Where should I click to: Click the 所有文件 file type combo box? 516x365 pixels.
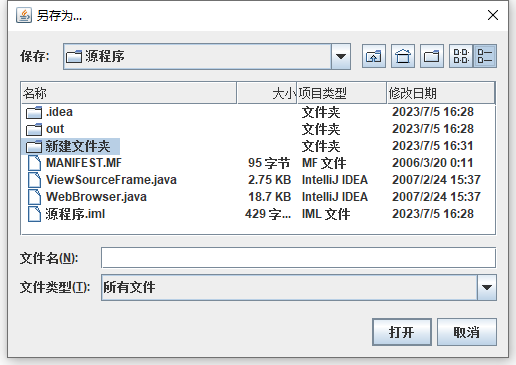point(299,287)
